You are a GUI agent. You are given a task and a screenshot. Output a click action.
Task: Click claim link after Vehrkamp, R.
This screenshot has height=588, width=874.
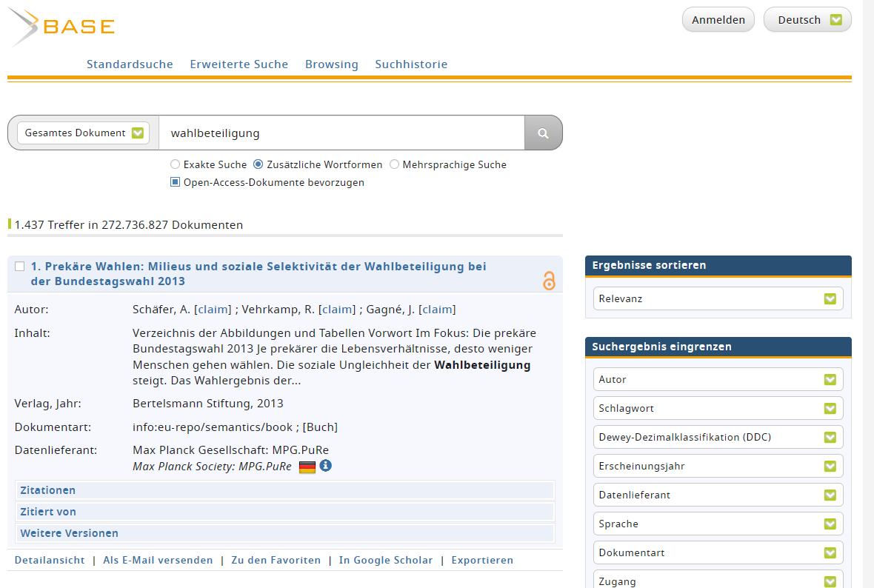coord(337,310)
